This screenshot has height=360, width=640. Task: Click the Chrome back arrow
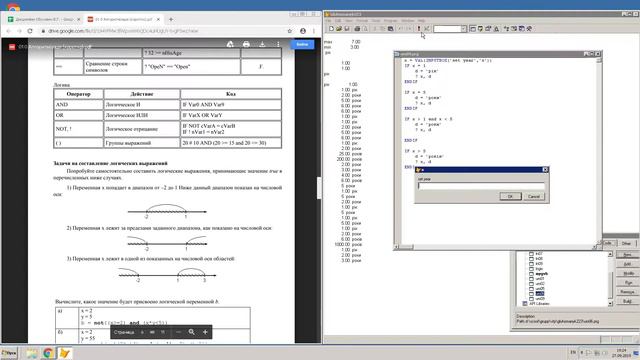9,31
